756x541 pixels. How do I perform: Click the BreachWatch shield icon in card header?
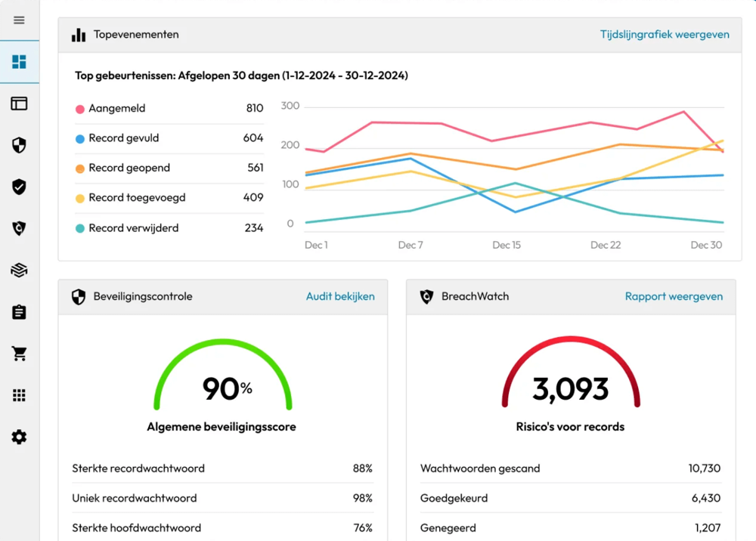click(426, 297)
